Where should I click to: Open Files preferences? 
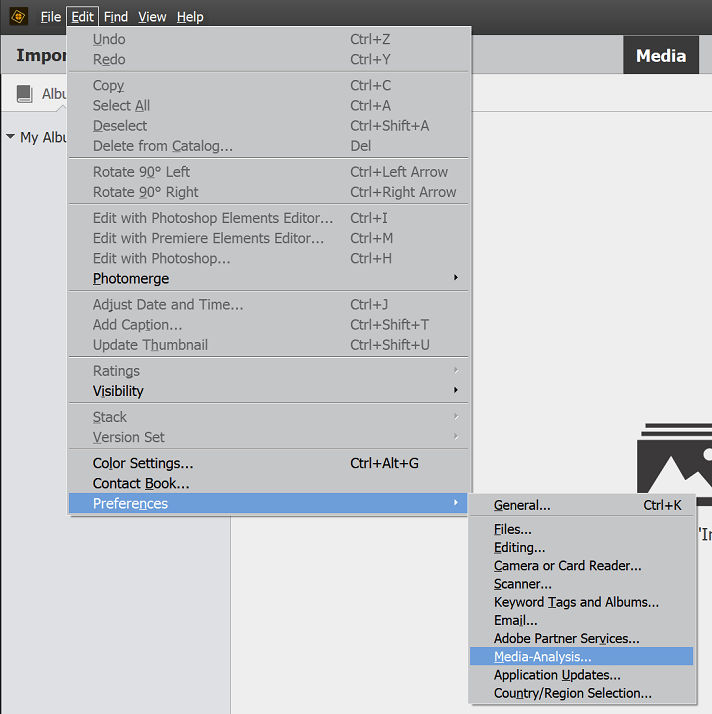pyautogui.click(x=581, y=529)
